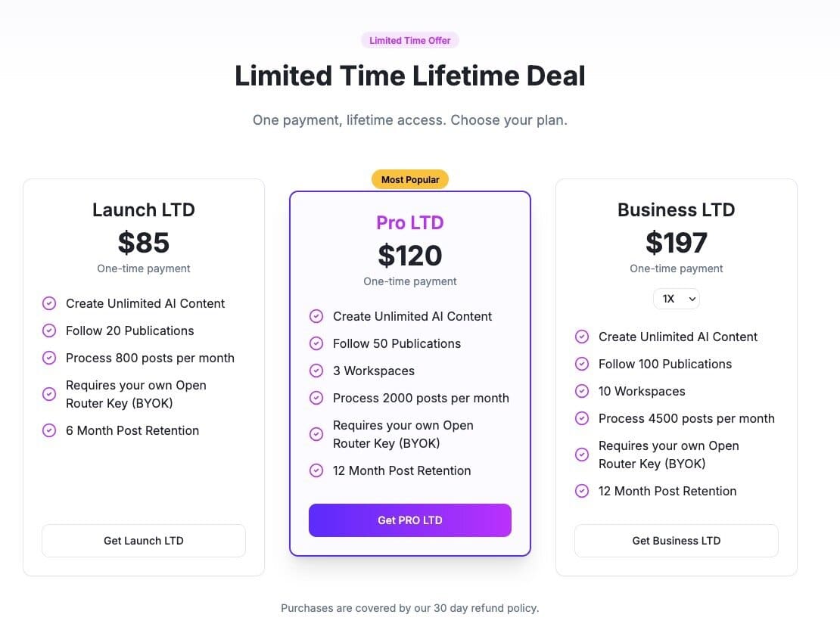
Task: Click check icon next to Follow 100 Publications
Action: (x=582, y=364)
